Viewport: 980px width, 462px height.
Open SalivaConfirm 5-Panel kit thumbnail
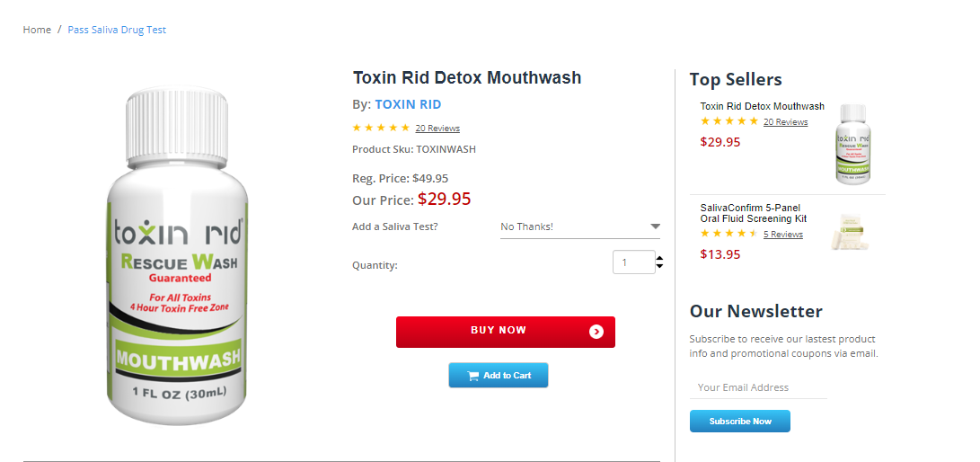[849, 231]
